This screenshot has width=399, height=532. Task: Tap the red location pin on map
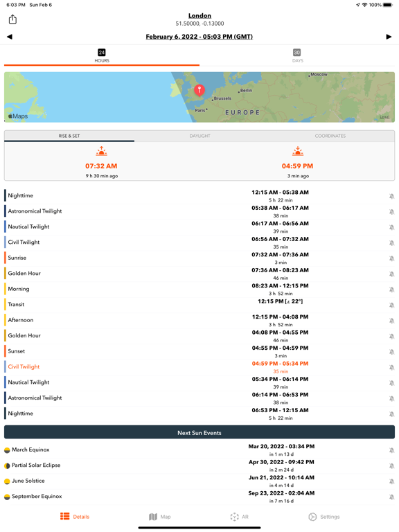[x=199, y=90]
